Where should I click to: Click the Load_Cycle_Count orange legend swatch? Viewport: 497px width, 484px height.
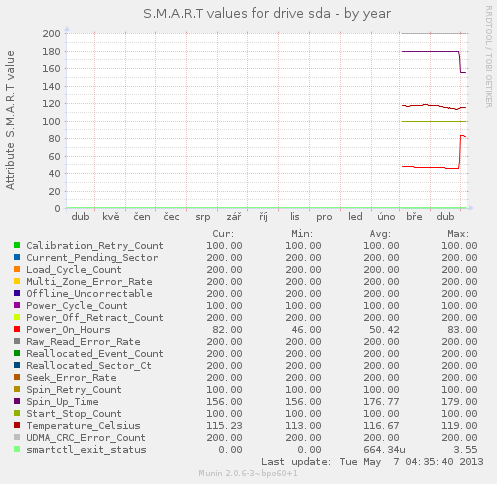coord(17,270)
